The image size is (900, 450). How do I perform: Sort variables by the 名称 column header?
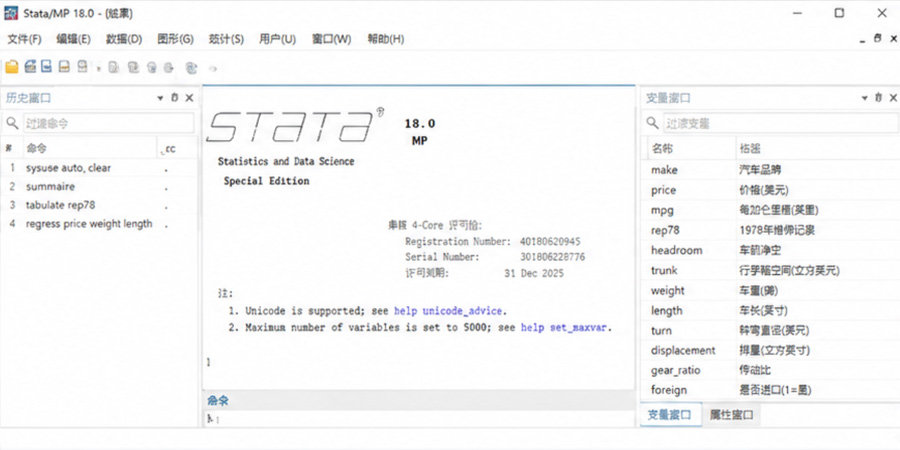690,149
